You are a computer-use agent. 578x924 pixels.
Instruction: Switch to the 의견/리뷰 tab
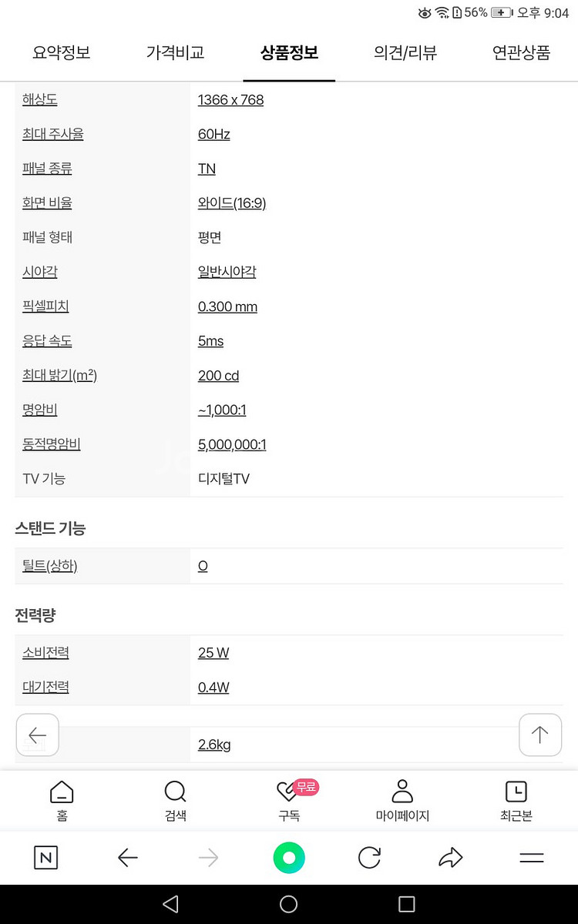pos(405,53)
